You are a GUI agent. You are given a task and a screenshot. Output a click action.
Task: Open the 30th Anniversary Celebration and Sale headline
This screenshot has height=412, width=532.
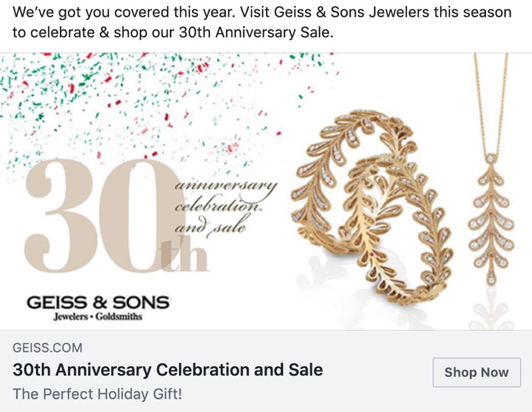click(x=168, y=369)
